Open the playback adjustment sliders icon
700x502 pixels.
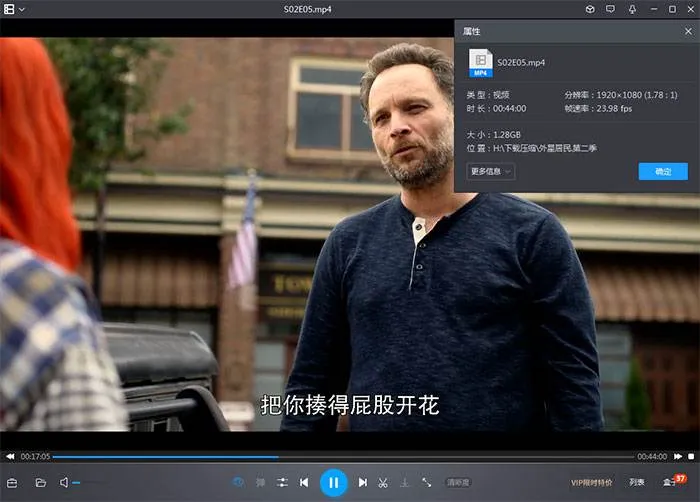coord(282,482)
